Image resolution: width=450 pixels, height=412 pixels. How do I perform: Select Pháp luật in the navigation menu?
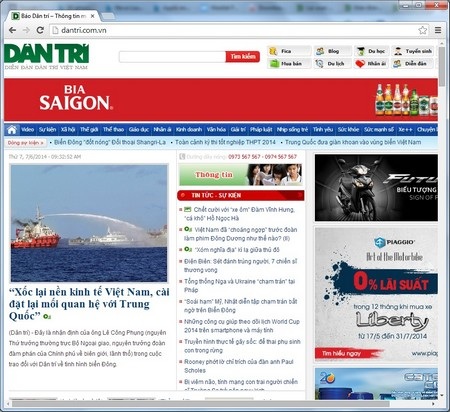click(261, 130)
